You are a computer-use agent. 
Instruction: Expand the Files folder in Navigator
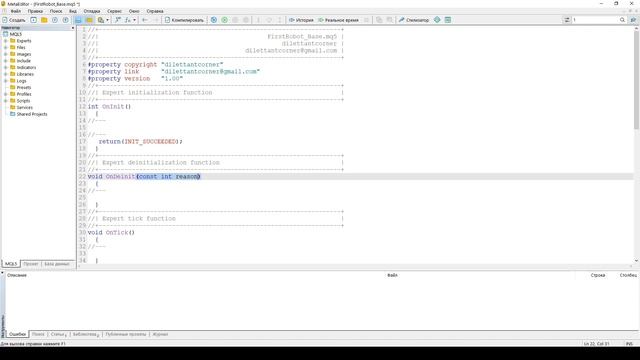click(6, 47)
